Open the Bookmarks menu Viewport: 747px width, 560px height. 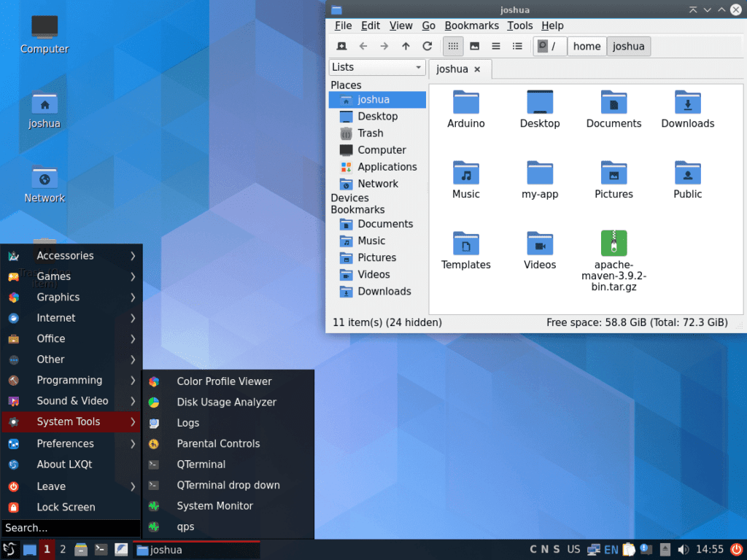tap(471, 26)
